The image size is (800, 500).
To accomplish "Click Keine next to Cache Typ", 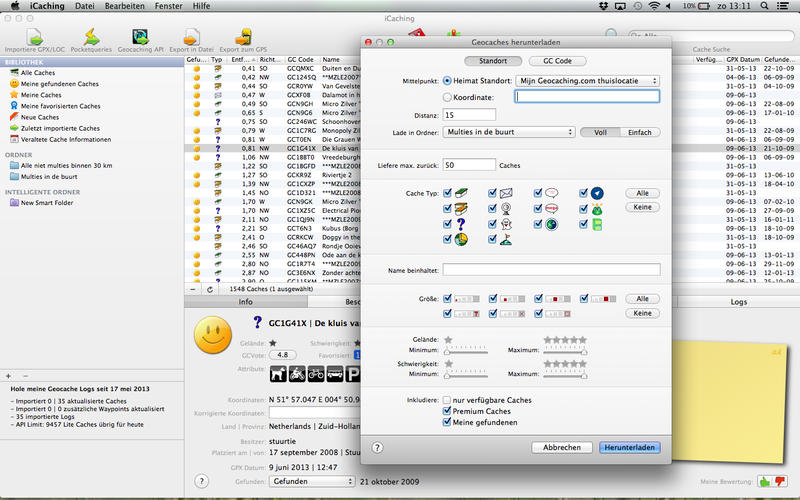I will coord(642,207).
